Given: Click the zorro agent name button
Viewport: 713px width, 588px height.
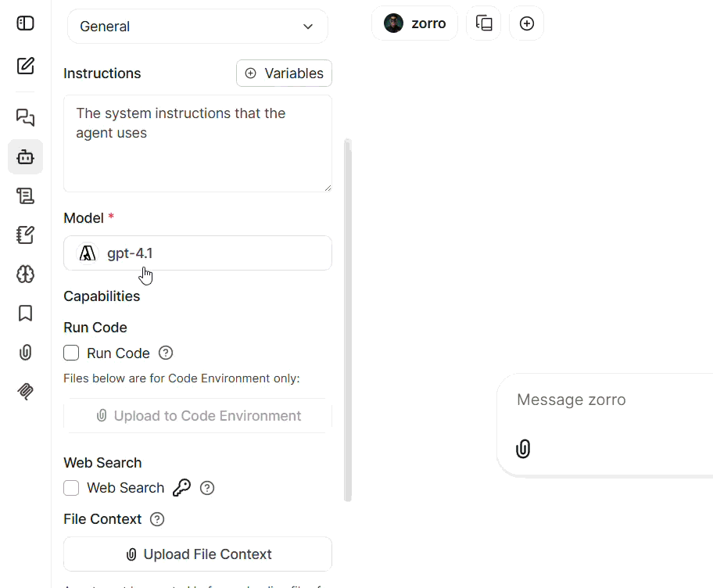Looking at the screenshot, I should pos(414,23).
